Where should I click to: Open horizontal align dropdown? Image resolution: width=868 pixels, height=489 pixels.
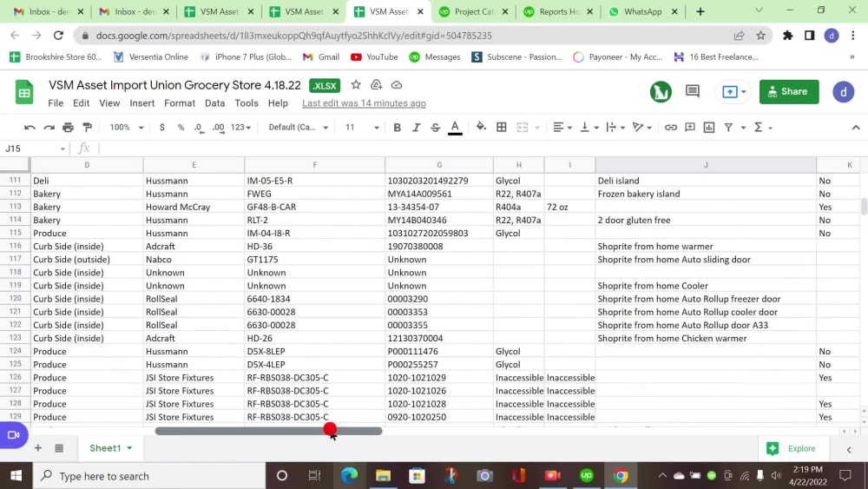[562, 128]
